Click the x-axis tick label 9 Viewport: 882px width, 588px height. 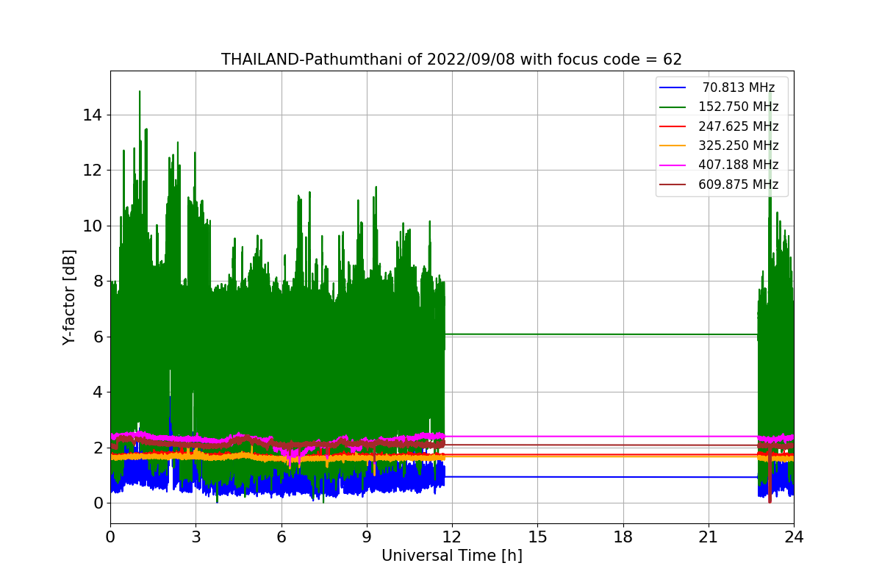pyautogui.click(x=367, y=537)
